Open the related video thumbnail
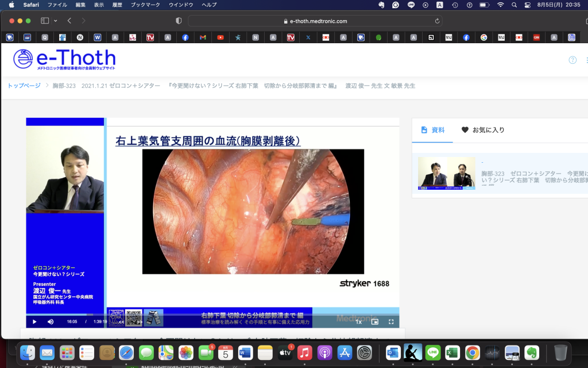This screenshot has width=588, height=368. point(446,173)
